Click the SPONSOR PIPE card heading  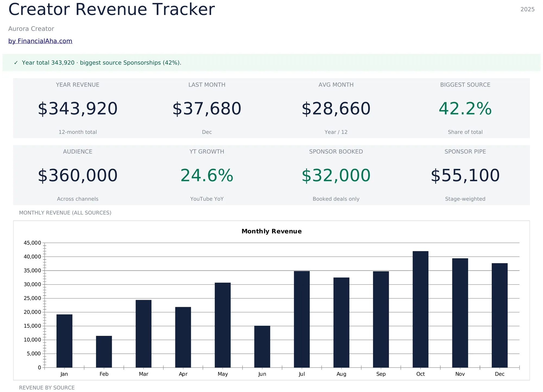coord(465,152)
